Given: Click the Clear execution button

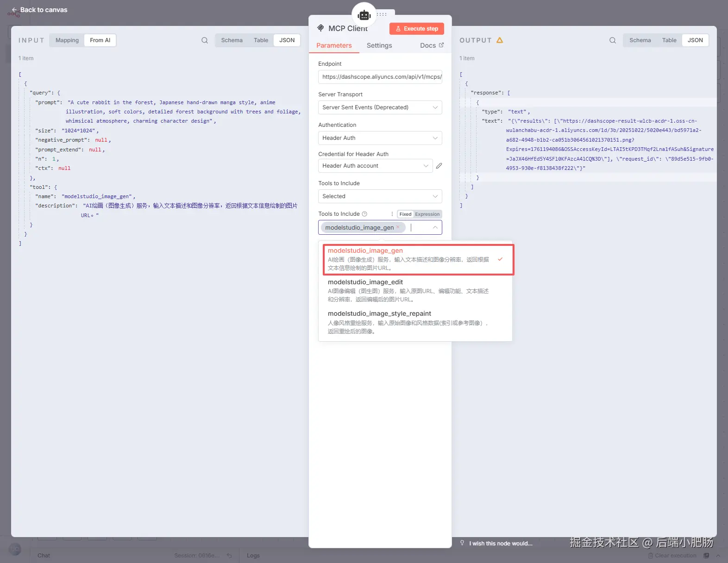Looking at the screenshot, I should point(672,555).
